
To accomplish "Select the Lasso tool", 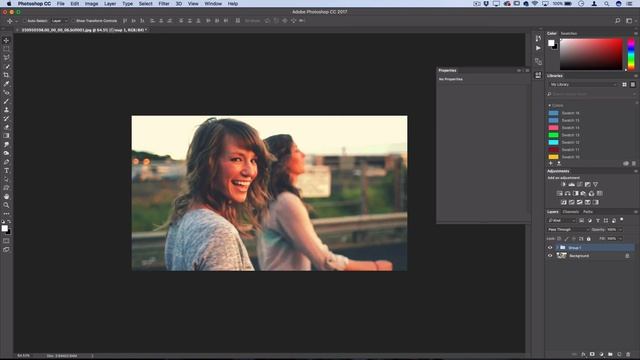I will click(6, 58).
